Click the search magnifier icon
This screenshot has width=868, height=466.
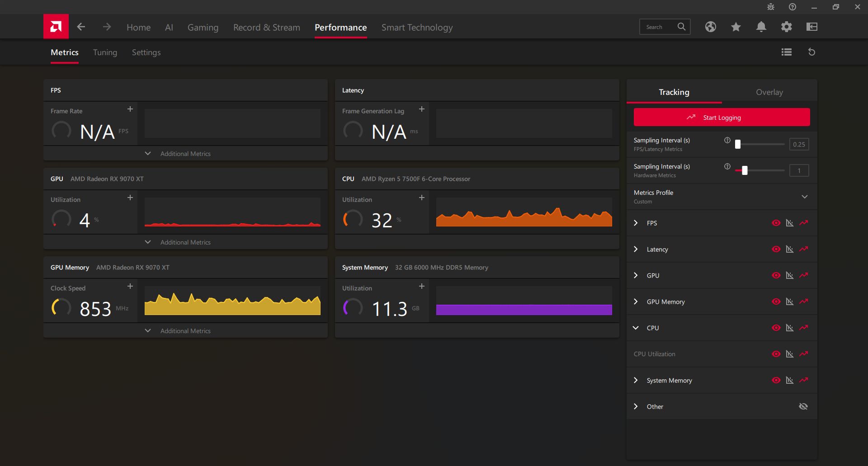point(681,27)
